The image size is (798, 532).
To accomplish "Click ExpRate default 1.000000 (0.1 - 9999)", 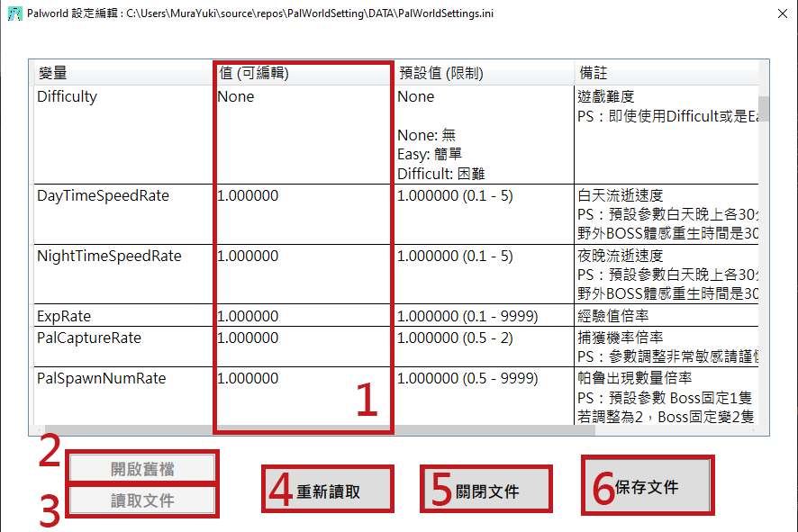I will click(467, 316).
